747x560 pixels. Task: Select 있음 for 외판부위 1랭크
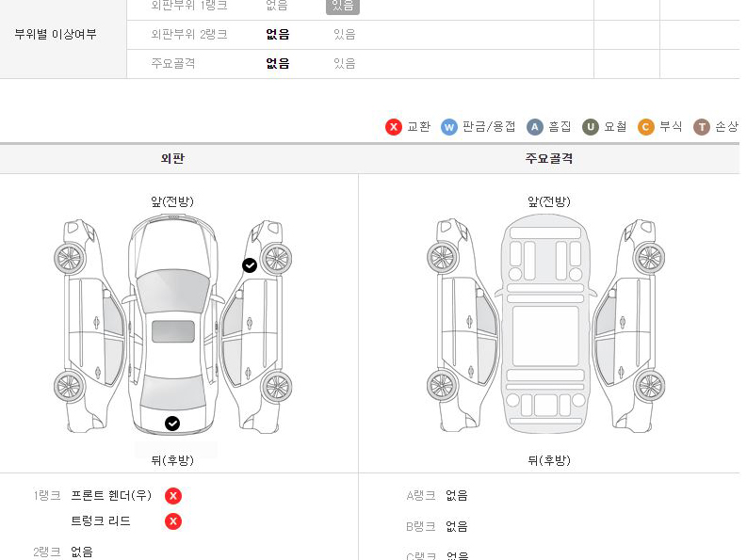343,6
